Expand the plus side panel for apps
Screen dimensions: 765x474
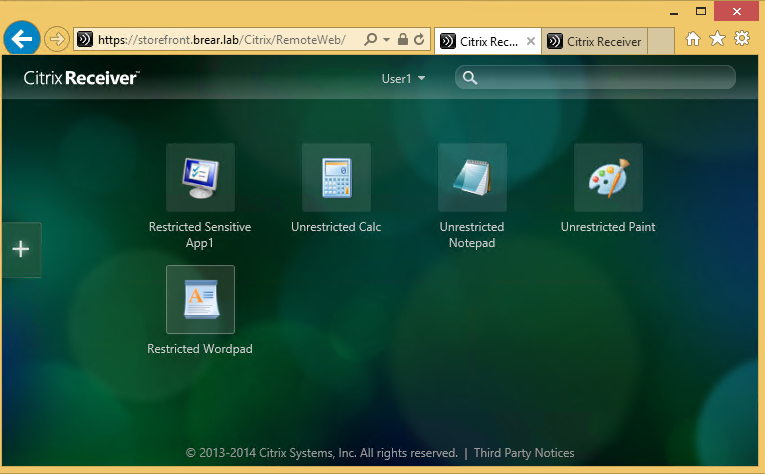coord(20,250)
